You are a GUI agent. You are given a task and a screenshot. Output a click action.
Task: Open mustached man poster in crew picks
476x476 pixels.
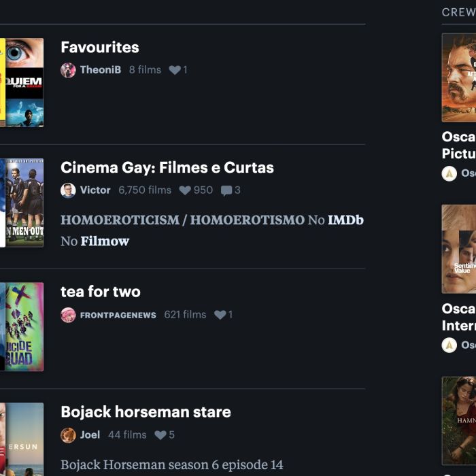coord(459,78)
